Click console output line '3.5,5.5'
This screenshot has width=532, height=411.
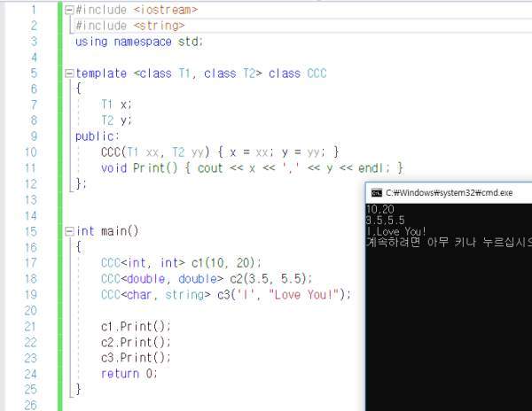click(386, 221)
